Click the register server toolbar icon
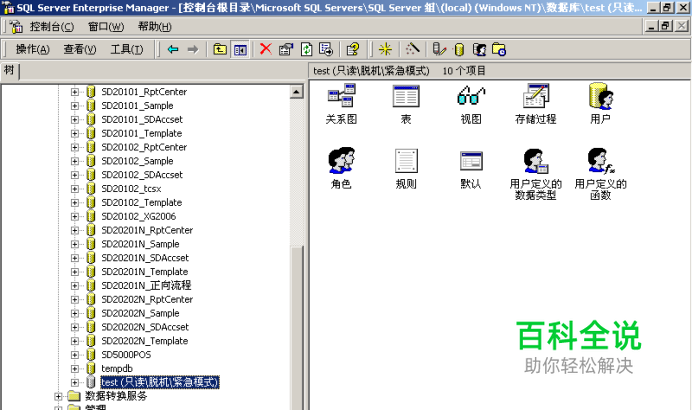Image resolution: width=692 pixels, height=410 pixels. click(x=439, y=49)
